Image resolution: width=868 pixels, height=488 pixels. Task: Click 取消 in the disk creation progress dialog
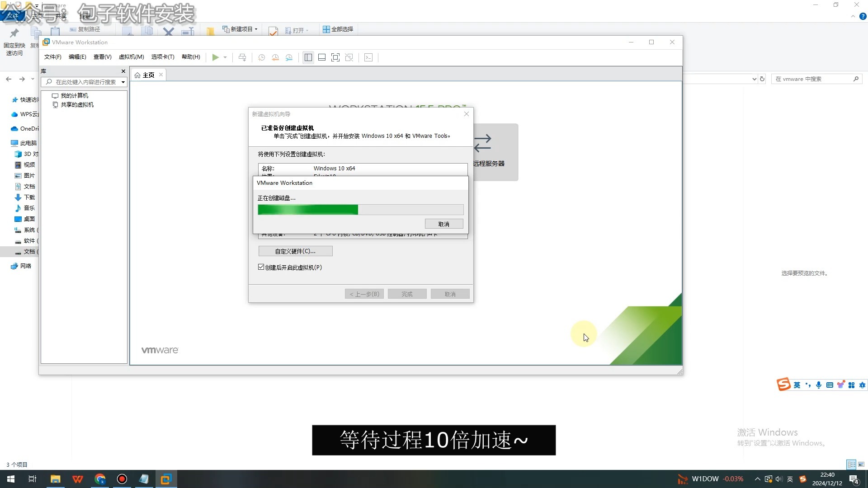click(444, 224)
